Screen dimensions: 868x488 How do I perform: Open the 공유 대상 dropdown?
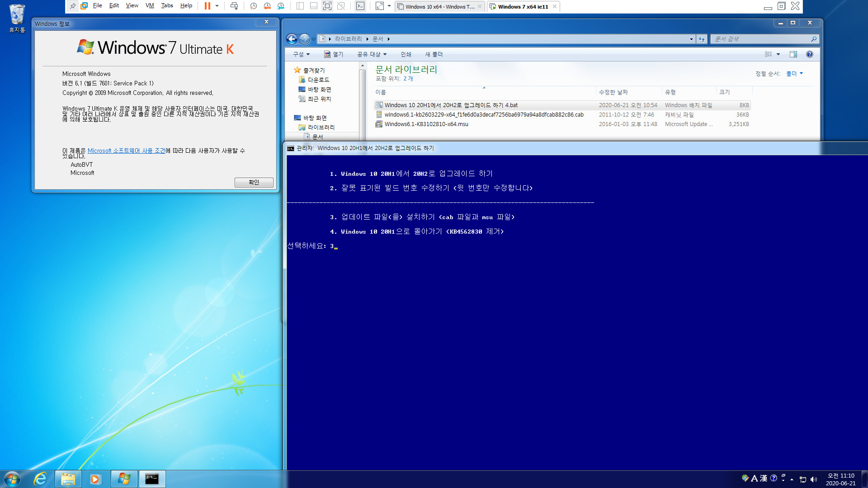pos(372,54)
